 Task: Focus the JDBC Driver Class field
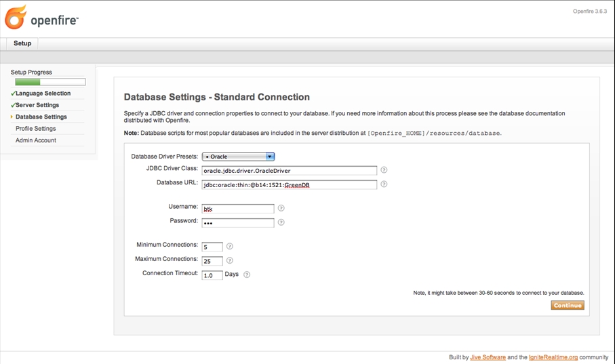(290, 171)
